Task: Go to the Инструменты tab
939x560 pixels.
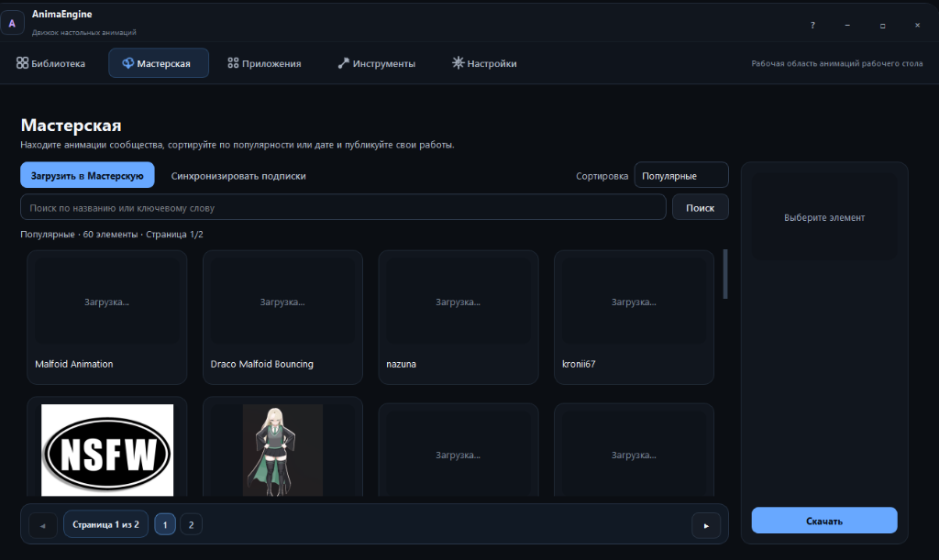Action: [376, 63]
